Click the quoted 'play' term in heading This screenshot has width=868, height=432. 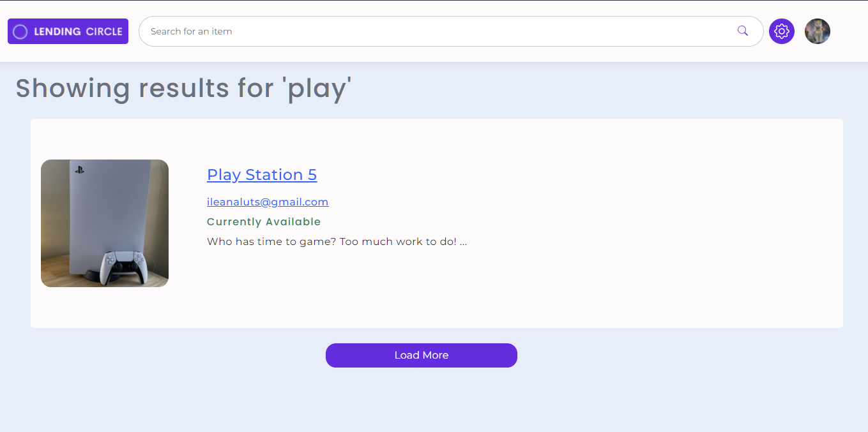click(x=317, y=89)
